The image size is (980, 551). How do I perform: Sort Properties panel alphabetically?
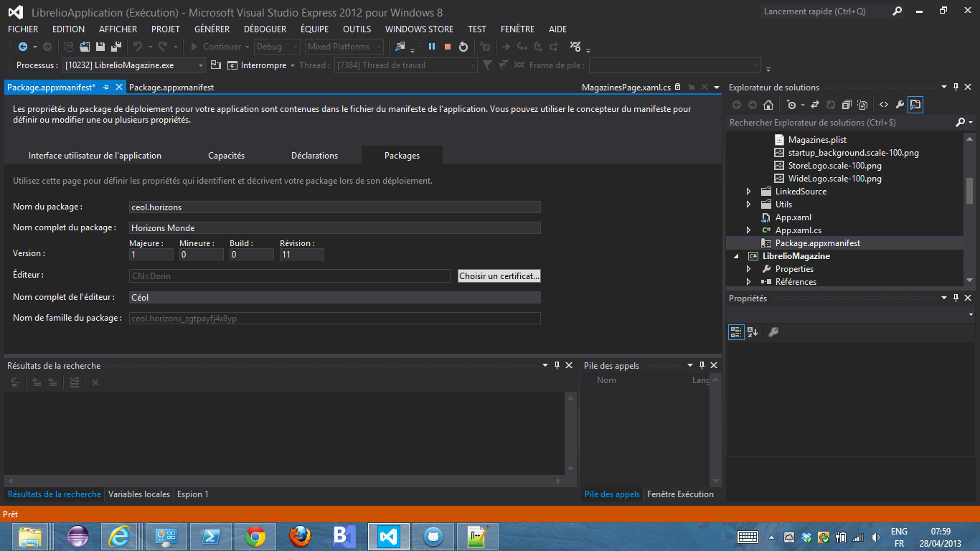[753, 332]
